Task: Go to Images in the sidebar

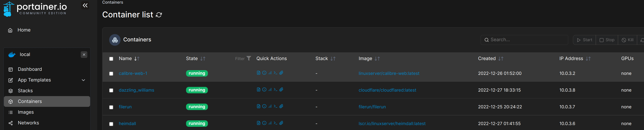Action: [26, 112]
